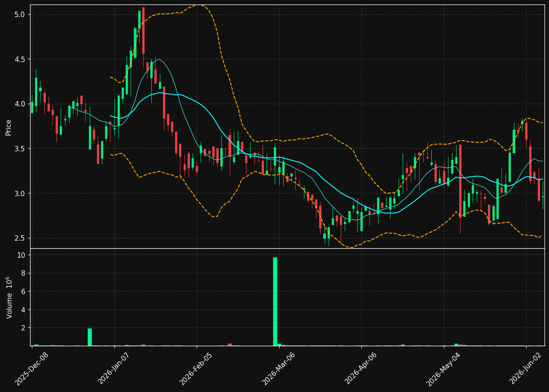The height and width of the screenshot is (392, 549).
Task: Click the 10 volume tick label
Action: (22, 255)
